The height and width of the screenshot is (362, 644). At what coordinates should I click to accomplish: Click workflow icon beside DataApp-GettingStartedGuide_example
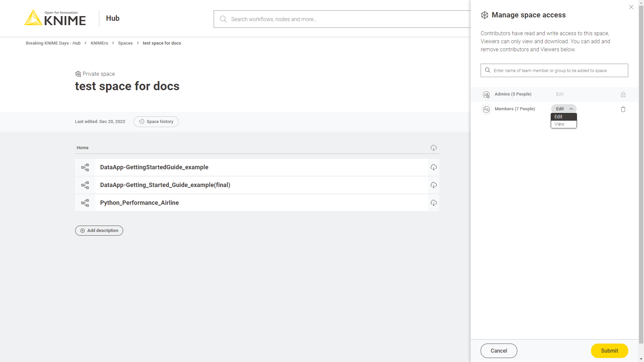85,167
